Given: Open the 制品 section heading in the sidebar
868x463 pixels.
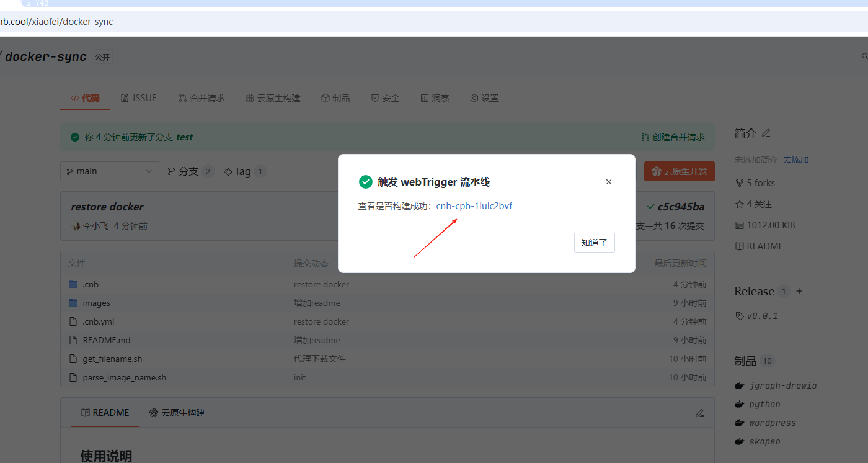Looking at the screenshot, I should (745, 361).
